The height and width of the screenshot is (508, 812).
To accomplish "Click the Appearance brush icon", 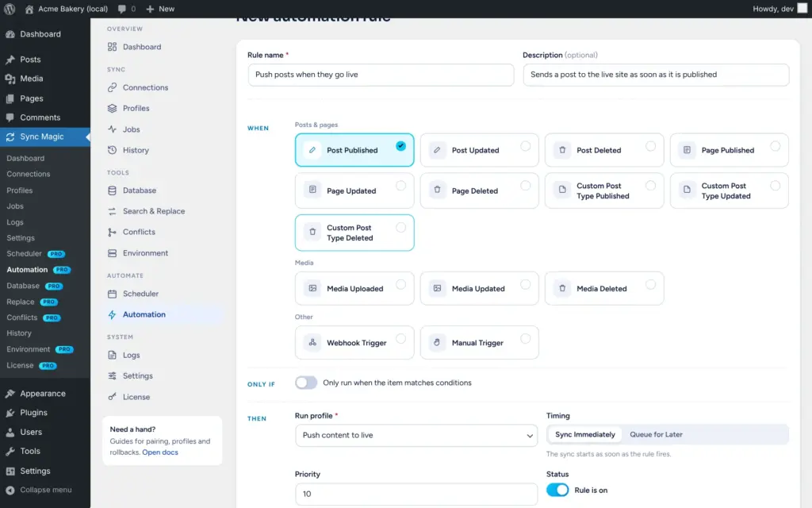I will [10, 394].
